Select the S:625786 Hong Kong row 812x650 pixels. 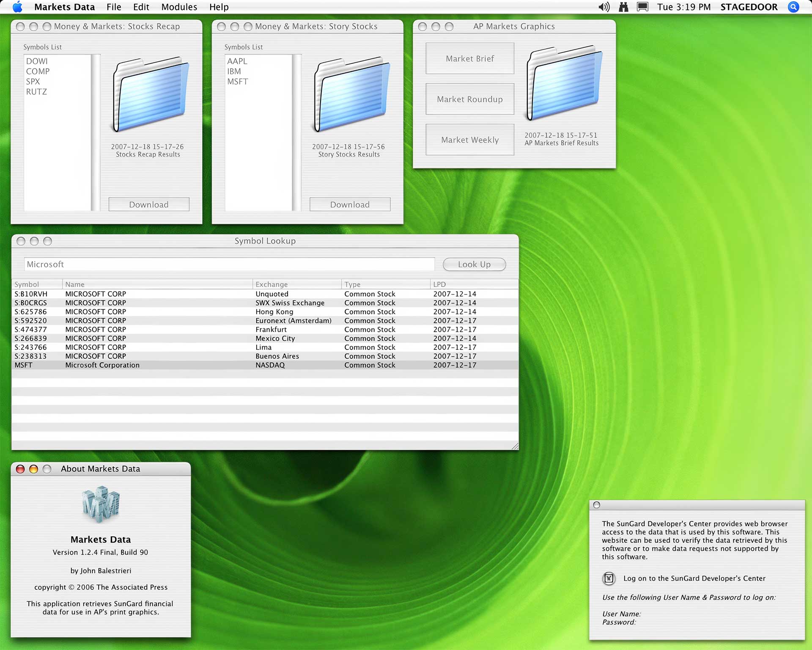(265, 312)
